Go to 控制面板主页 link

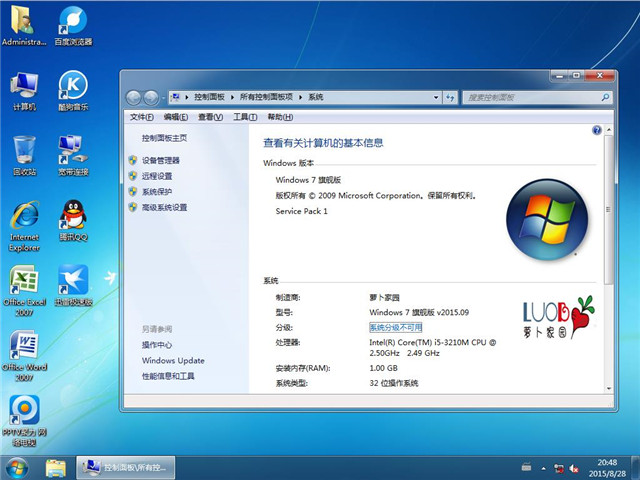164,138
